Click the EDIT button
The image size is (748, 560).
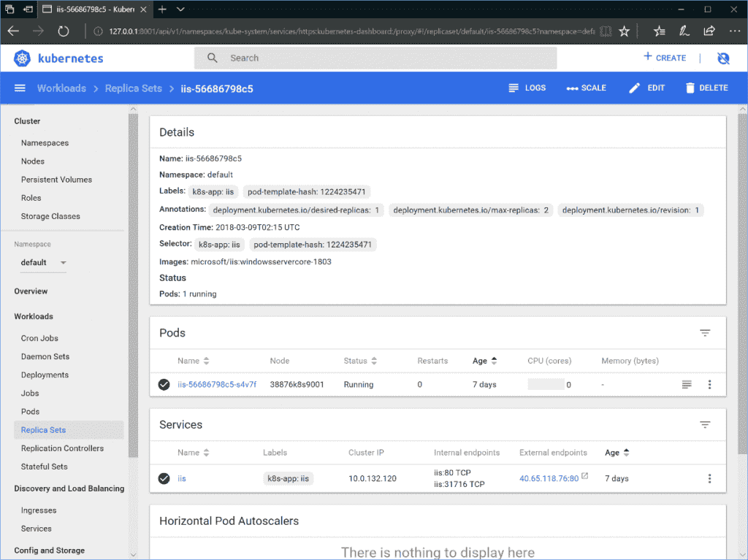pyautogui.click(x=647, y=88)
